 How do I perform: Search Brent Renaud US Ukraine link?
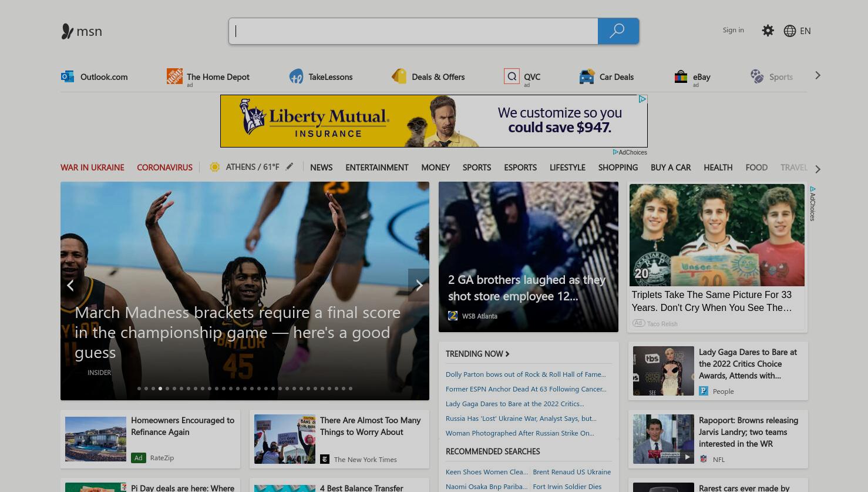(571, 472)
